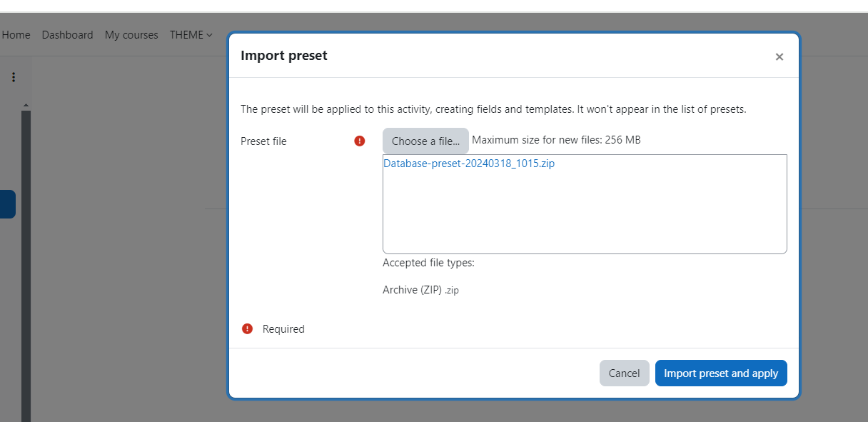
Task: Go to the Home navigation item
Action: pos(16,34)
